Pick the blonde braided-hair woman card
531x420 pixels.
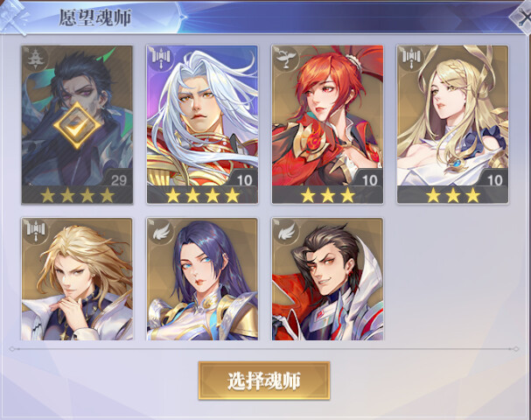[453, 124]
